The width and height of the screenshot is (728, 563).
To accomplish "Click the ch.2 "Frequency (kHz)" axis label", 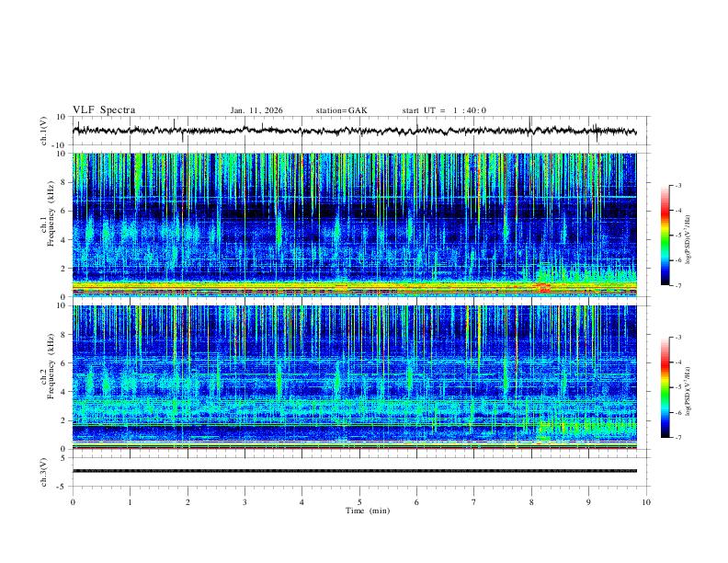I will 51,366.
